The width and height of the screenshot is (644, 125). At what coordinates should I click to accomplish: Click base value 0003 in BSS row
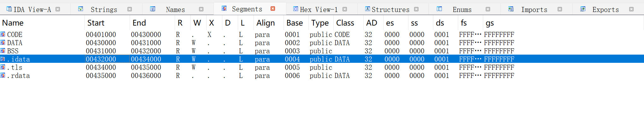pyautogui.click(x=292, y=51)
